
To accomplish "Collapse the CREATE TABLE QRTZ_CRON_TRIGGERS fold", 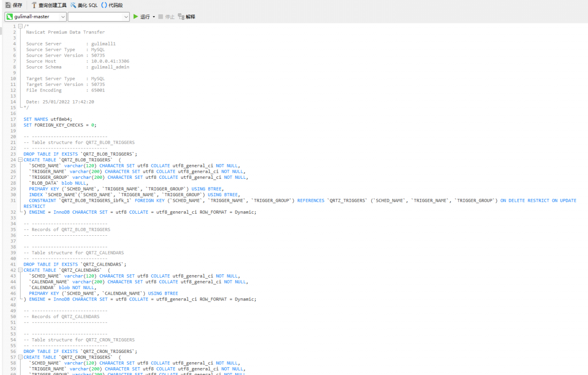I will (x=20, y=357).
